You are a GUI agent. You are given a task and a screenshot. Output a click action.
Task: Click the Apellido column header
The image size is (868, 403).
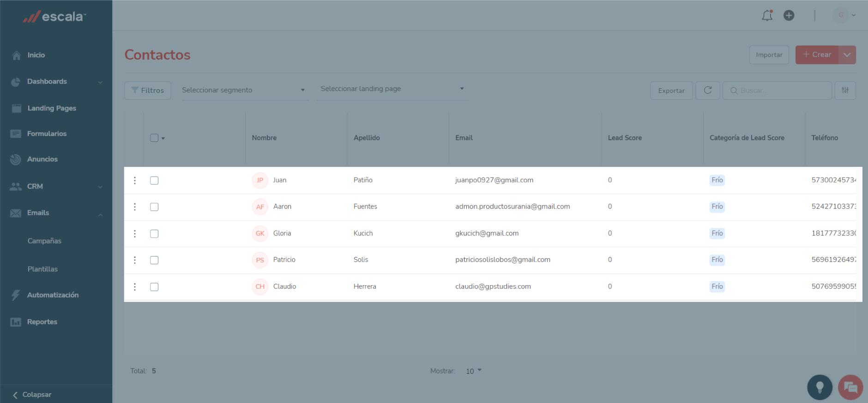pos(367,138)
